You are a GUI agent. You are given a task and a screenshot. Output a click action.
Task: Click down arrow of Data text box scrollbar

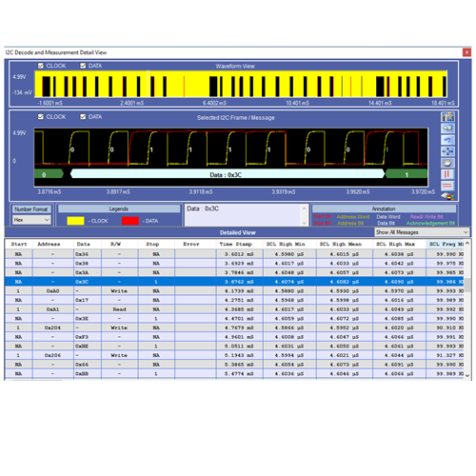click(304, 223)
